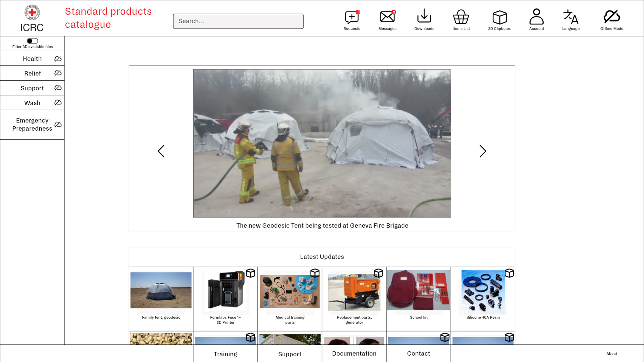Open the Training footer tab
This screenshot has height=362, width=644.
click(x=225, y=354)
